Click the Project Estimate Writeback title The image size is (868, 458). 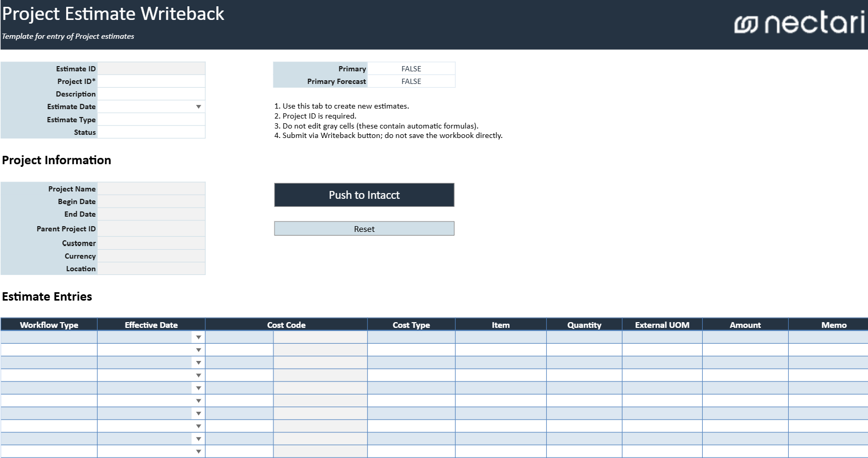[x=113, y=14]
